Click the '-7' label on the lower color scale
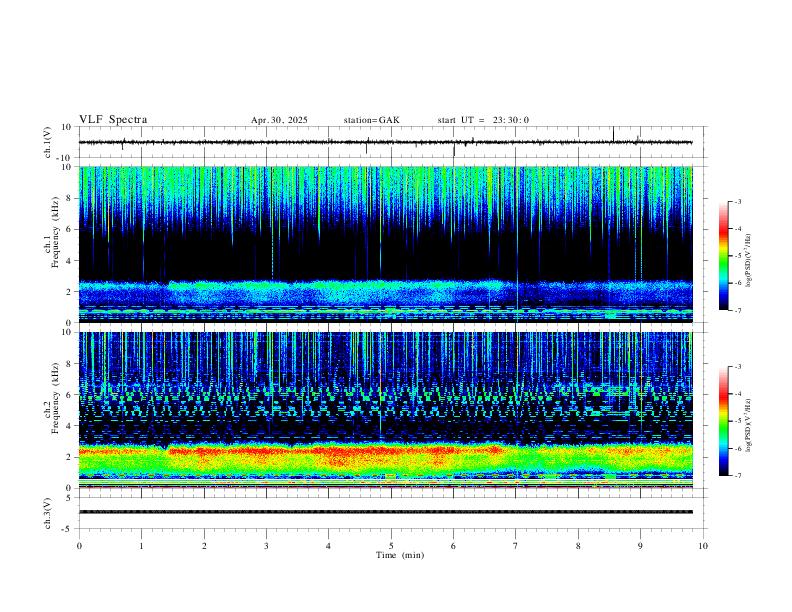This screenshot has width=792, height=612. 737,476
